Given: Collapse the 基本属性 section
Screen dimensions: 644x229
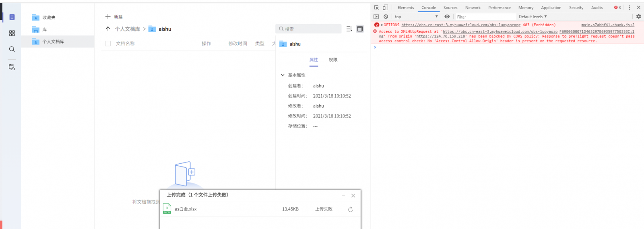Looking at the screenshot, I should tap(283, 75).
